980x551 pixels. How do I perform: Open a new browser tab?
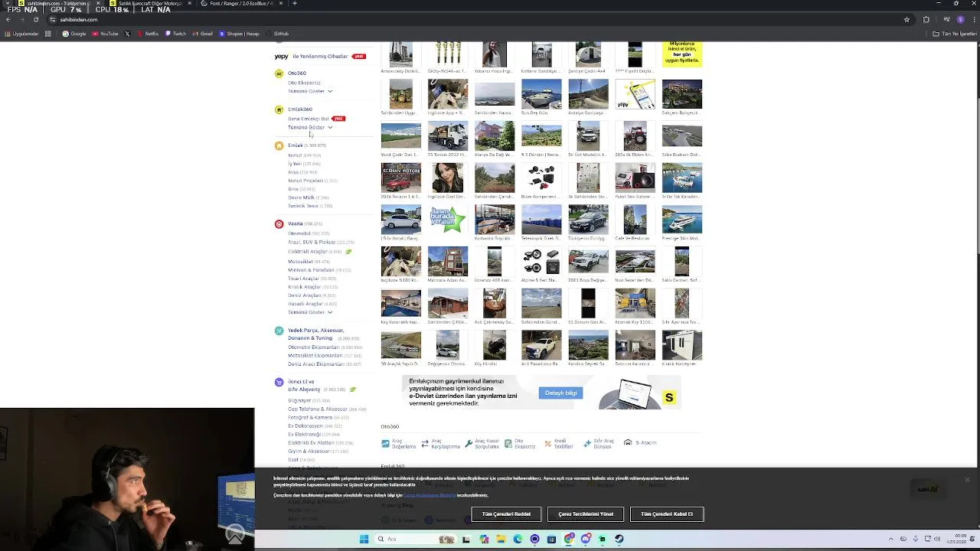point(295,4)
